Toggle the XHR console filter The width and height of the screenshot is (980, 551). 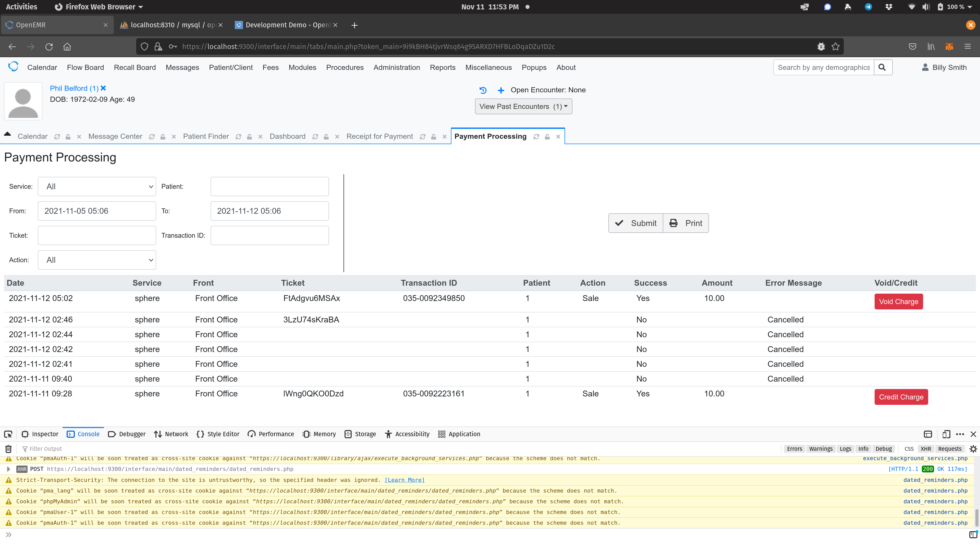point(926,449)
